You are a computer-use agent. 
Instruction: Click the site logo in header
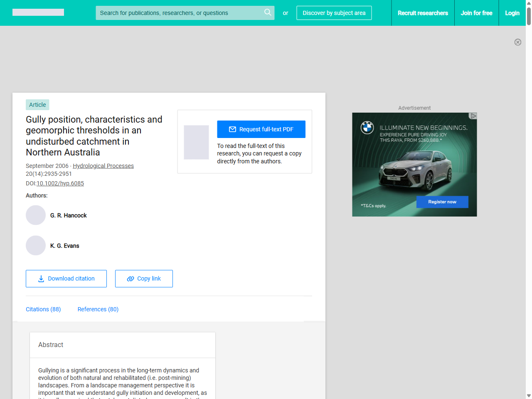click(x=38, y=12)
